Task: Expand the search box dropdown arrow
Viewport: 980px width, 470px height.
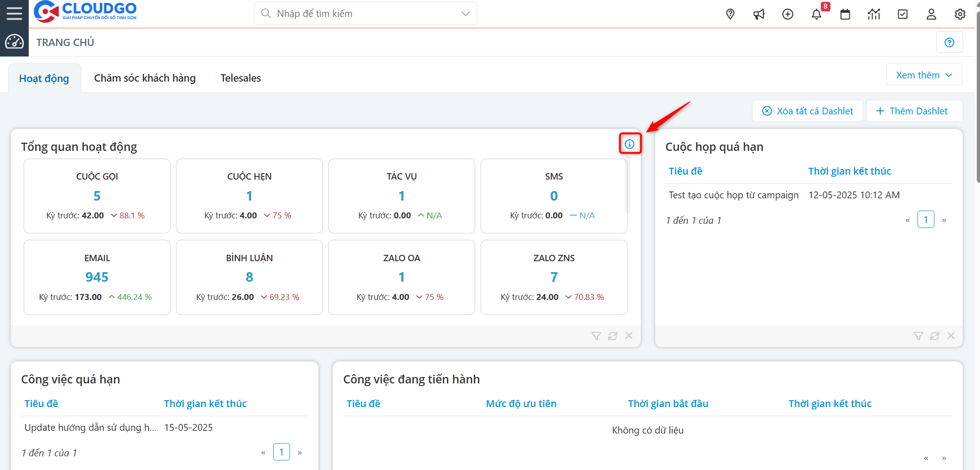Action: [465, 14]
